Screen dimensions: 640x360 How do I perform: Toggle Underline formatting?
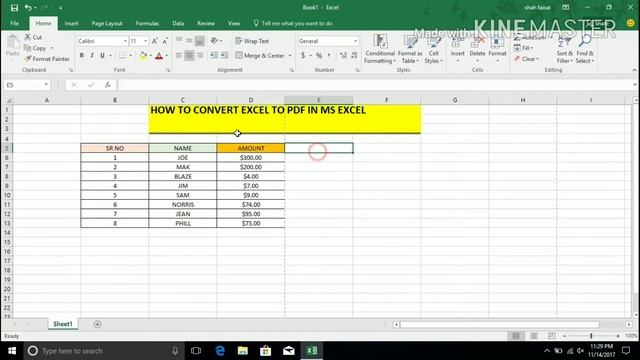(102, 56)
